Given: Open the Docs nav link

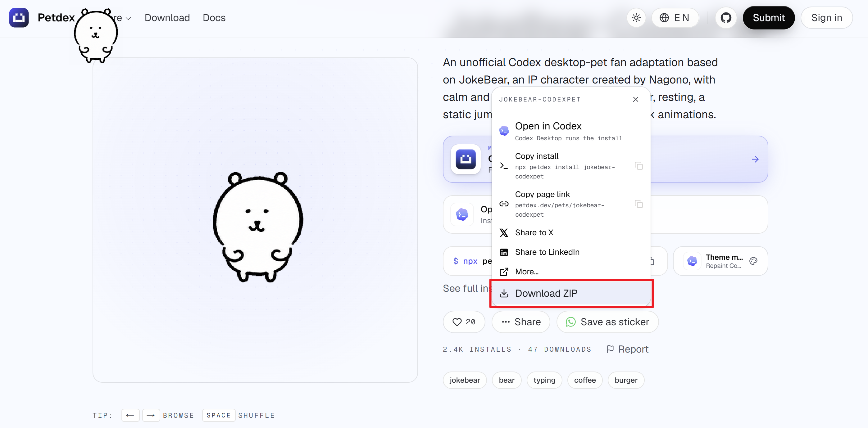Looking at the screenshot, I should tap(214, 17).
